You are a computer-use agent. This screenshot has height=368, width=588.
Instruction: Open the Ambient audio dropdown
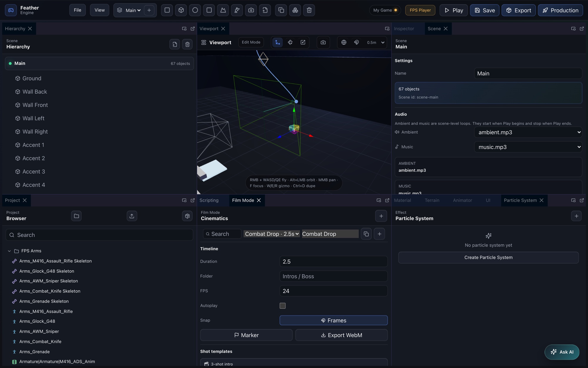[528, 132]
